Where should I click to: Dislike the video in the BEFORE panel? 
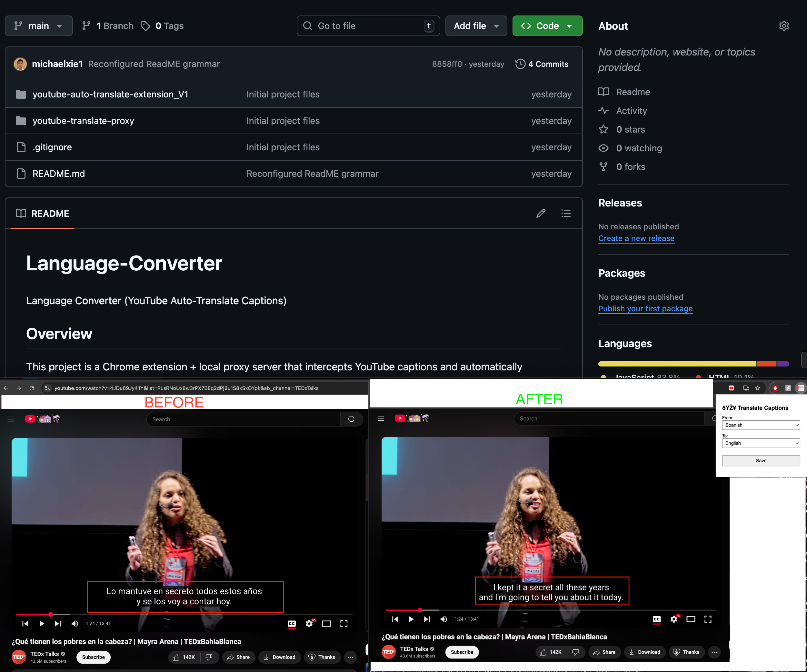[x=209, y=657]
